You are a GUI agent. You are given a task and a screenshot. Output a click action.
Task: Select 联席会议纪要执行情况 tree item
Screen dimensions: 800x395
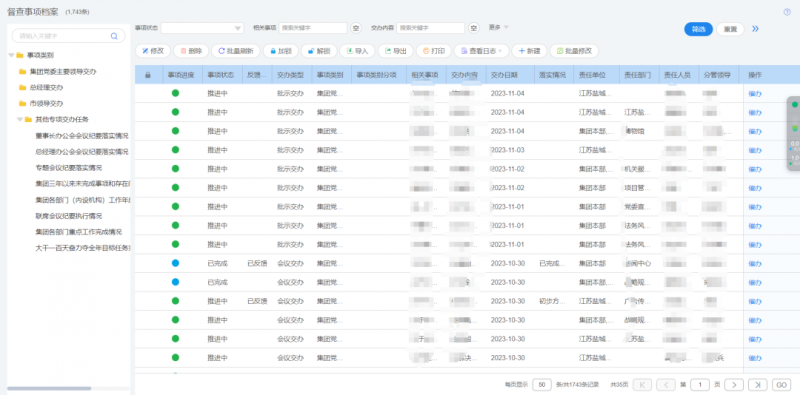pos(69,216)
